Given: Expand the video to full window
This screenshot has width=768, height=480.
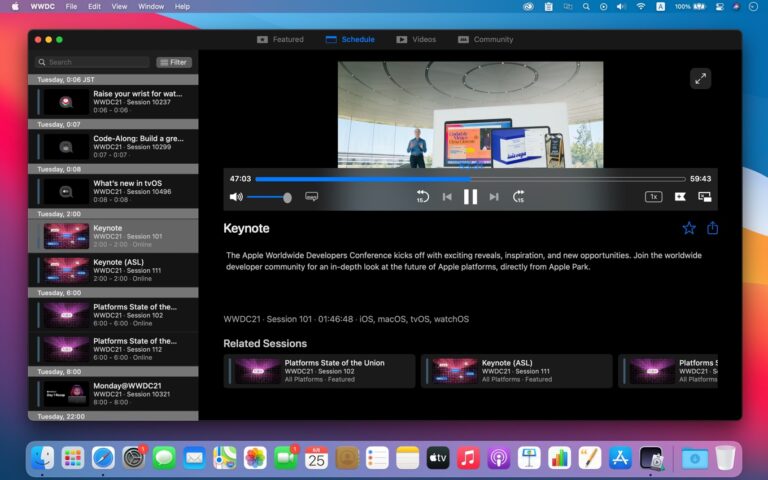Looking at the screenshot, I should point(700,78).
